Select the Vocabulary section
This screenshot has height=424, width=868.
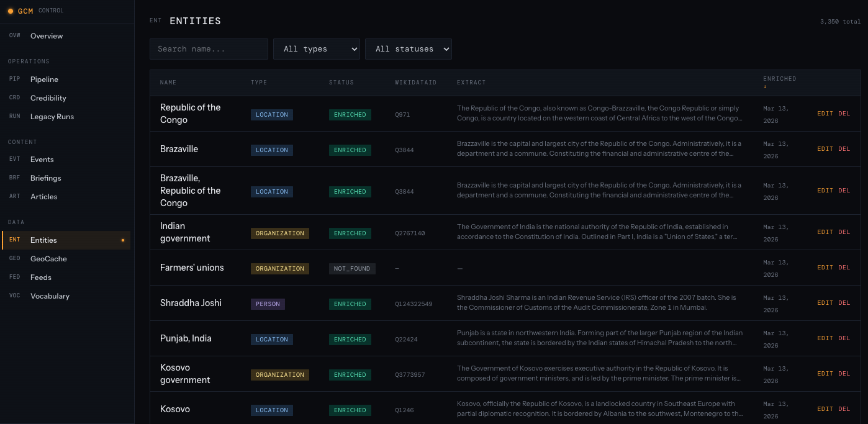click(50, 295)
